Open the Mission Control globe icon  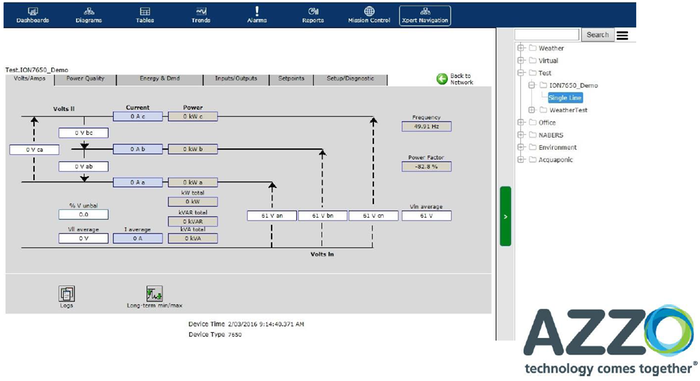[369, 11]
